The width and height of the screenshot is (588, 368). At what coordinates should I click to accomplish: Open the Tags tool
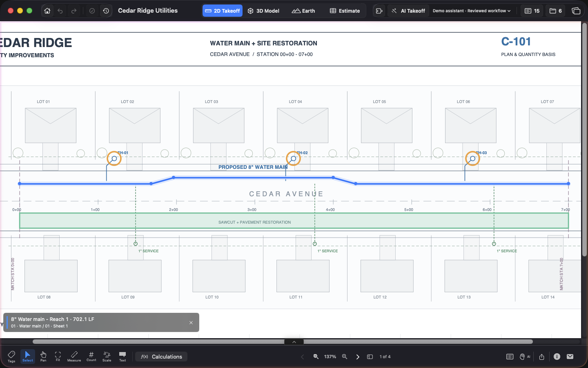[11, 357]
